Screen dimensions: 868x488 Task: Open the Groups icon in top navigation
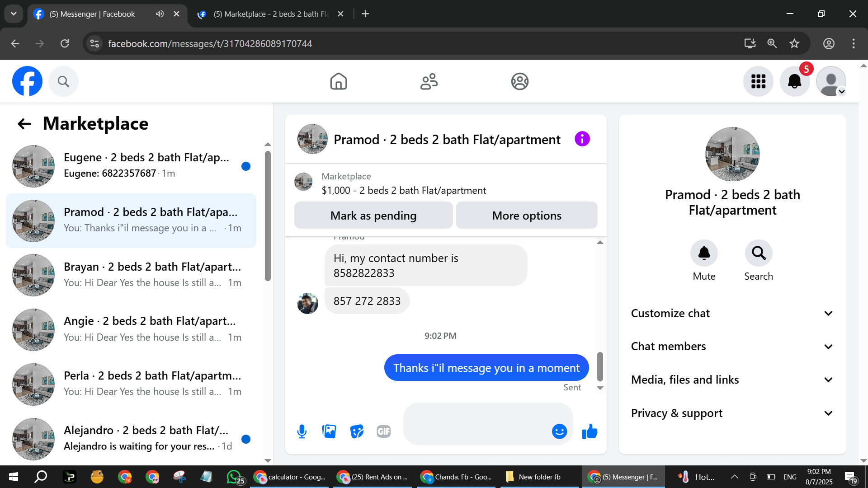tap(520, 81)
